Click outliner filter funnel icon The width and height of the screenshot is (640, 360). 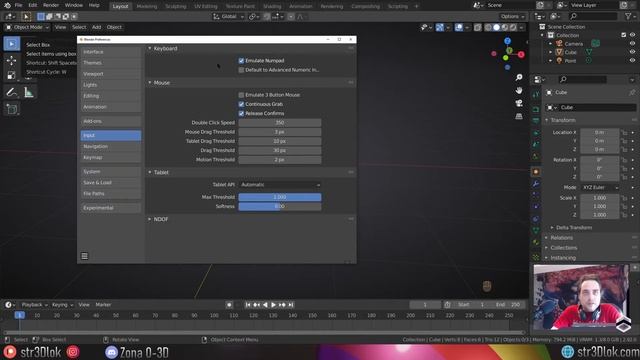pyautogui.click(x=628, y=16)
